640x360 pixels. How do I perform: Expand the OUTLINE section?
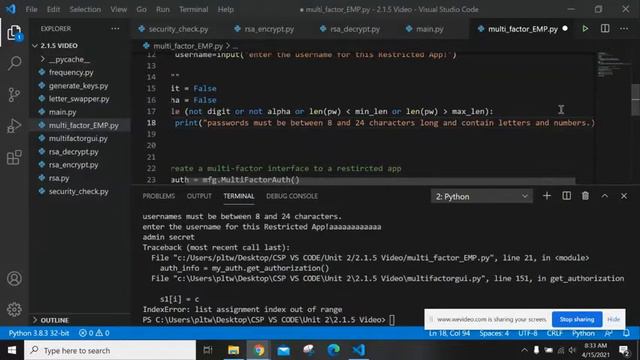tap(54, 320)
